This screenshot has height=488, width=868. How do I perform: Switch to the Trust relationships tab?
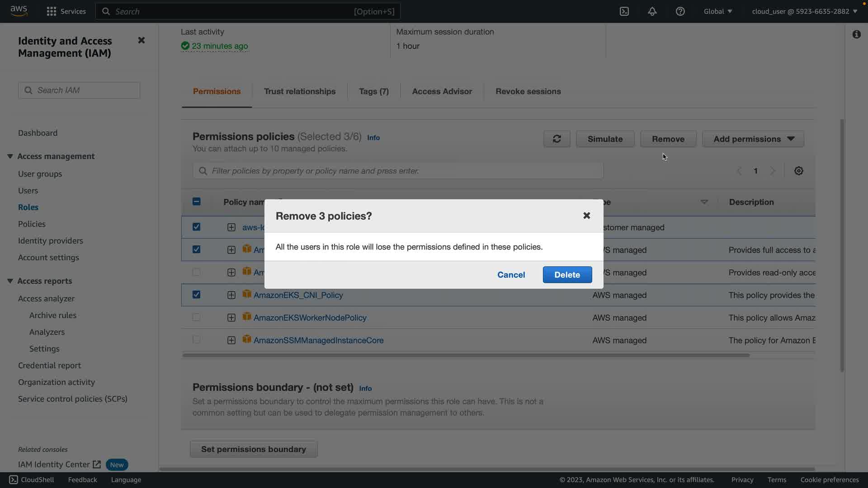click(299, 91)
